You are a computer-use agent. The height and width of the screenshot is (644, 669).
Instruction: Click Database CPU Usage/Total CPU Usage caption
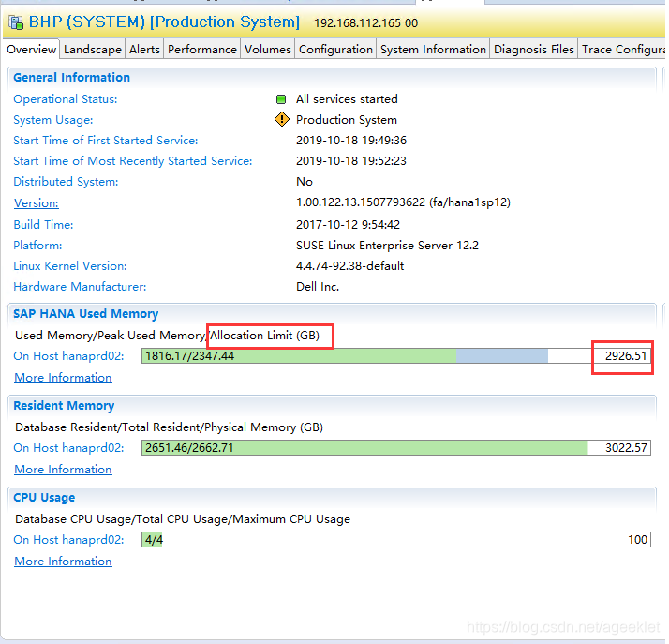pos(183,519)
